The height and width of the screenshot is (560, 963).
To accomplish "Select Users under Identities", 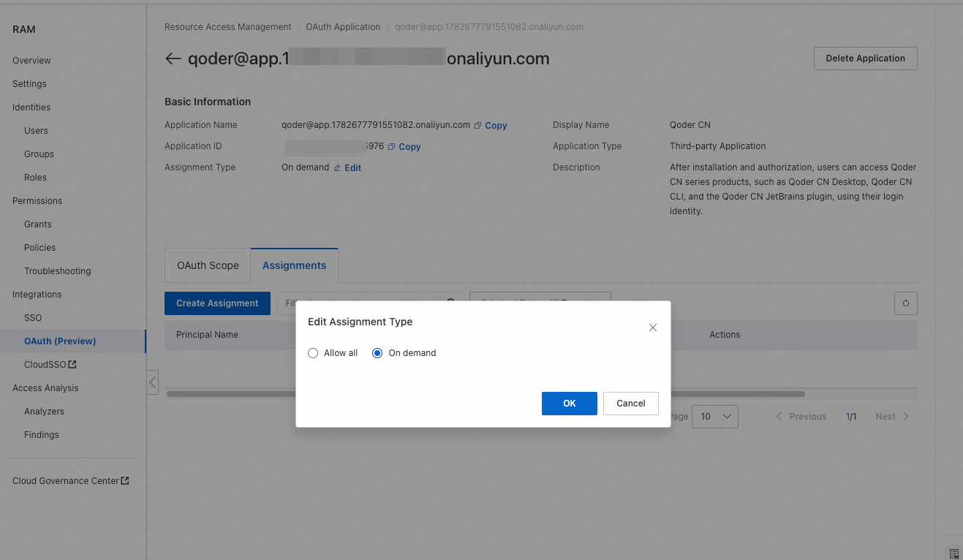I will [x=36, y=131].
